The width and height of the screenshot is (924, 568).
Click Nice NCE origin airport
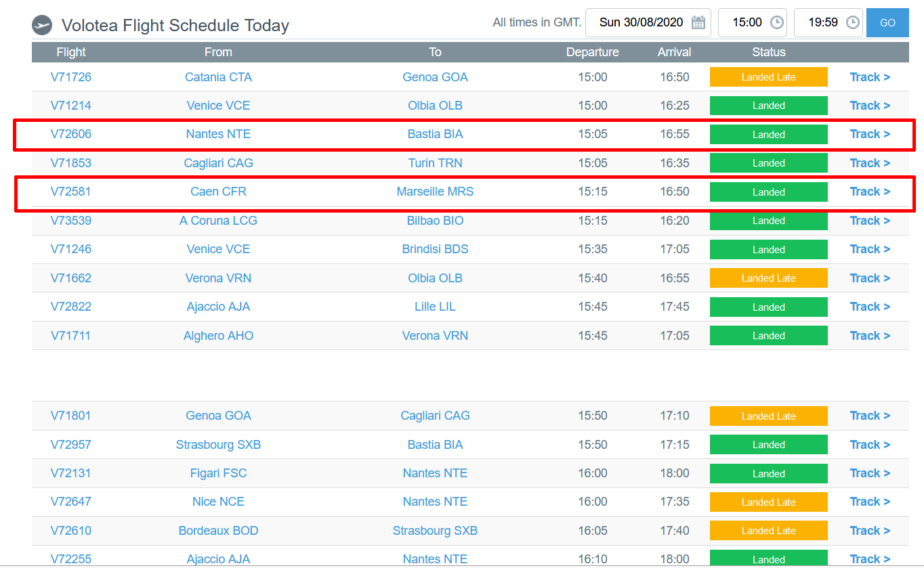pyautogui.click(x=218, y=502)
